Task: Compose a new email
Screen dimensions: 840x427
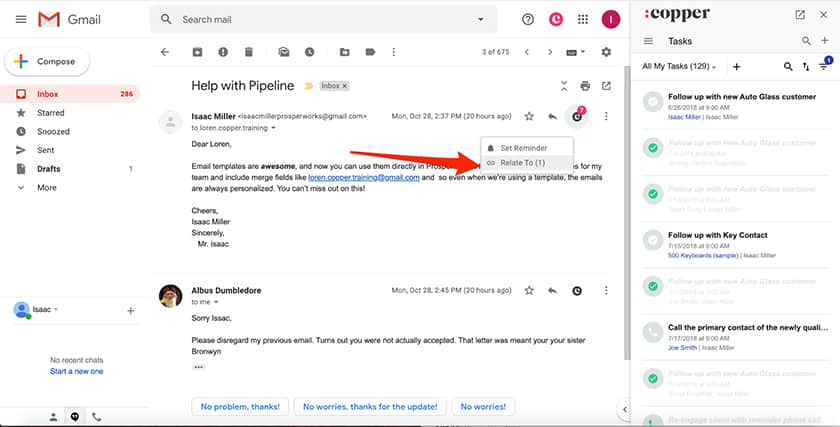Action: [x=47, y=62]
